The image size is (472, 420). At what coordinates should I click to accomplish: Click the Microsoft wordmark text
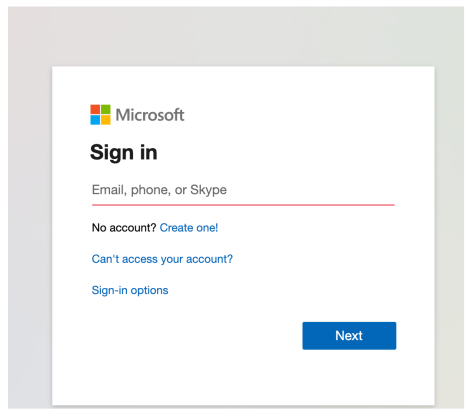pyautogui.click(x=150, y=115)
